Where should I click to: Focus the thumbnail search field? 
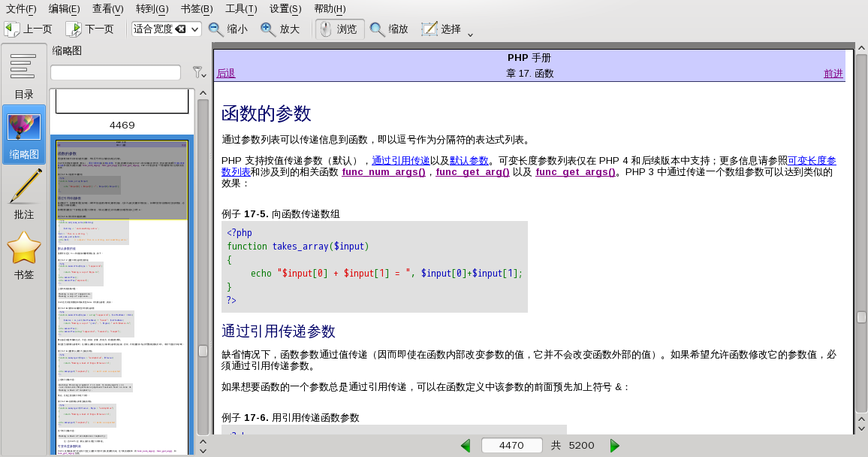(x=116, y=73)
